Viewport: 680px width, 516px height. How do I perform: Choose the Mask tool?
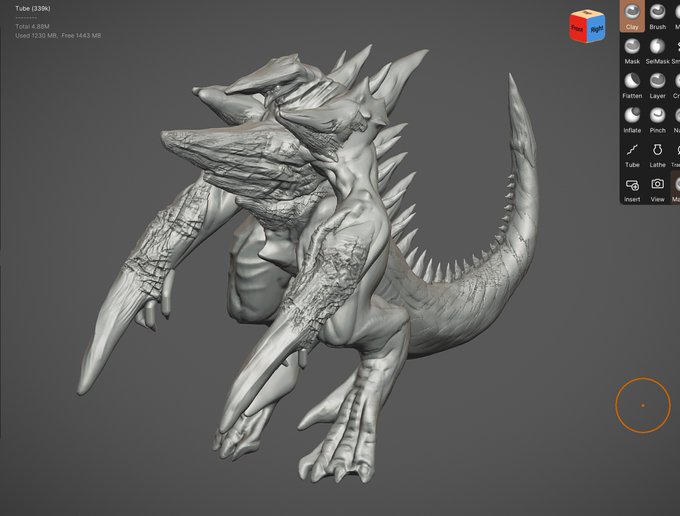click(632, 51)
